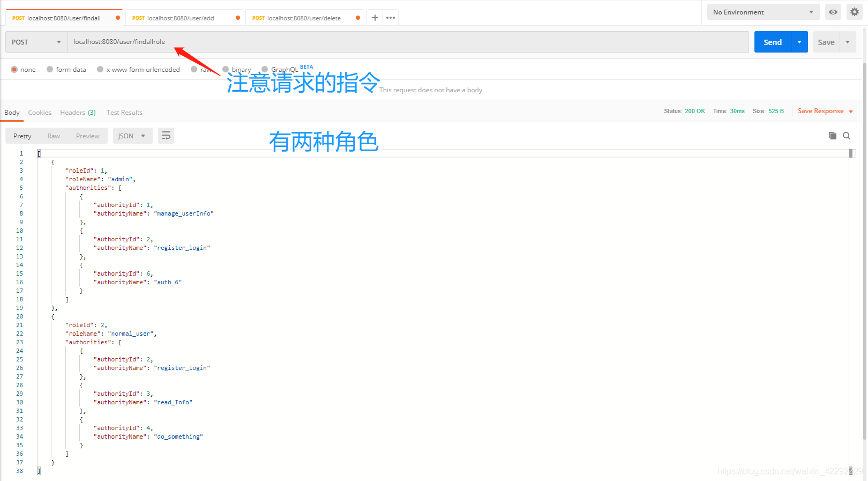
Task: Open the tab options ellipsis menu
Action: [391, 18]
